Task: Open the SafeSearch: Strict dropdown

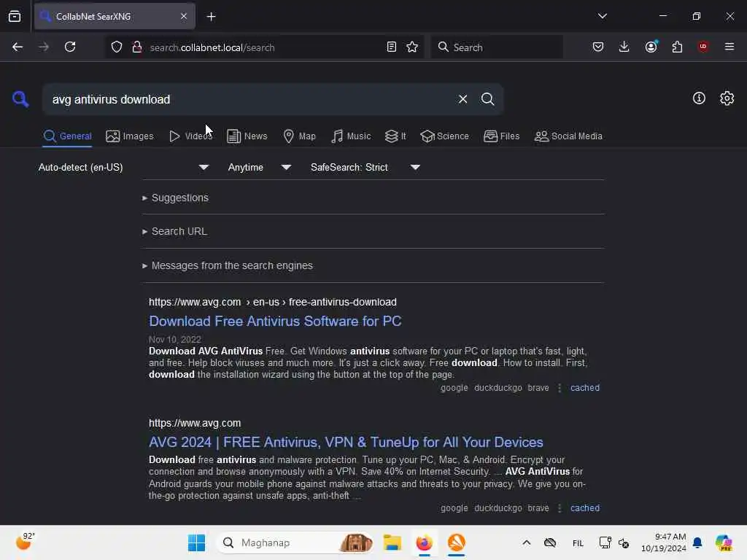Action: (365, 167)
